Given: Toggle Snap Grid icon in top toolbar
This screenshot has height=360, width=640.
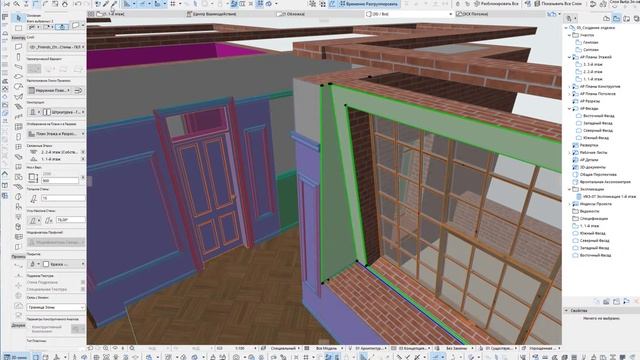Looking at the screenshot, I should tap(173, 4).
